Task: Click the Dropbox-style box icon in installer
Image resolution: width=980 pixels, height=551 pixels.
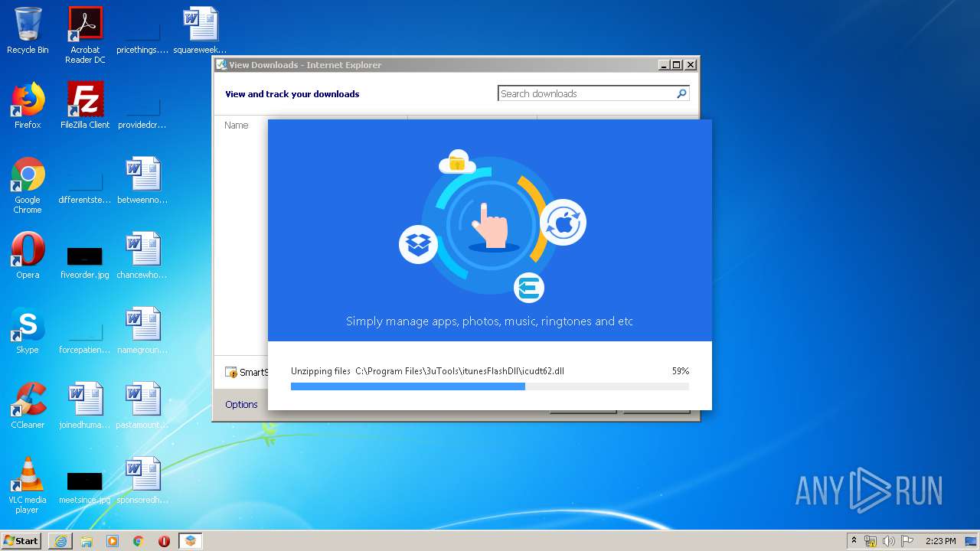Action: click(x=418, y=244)
